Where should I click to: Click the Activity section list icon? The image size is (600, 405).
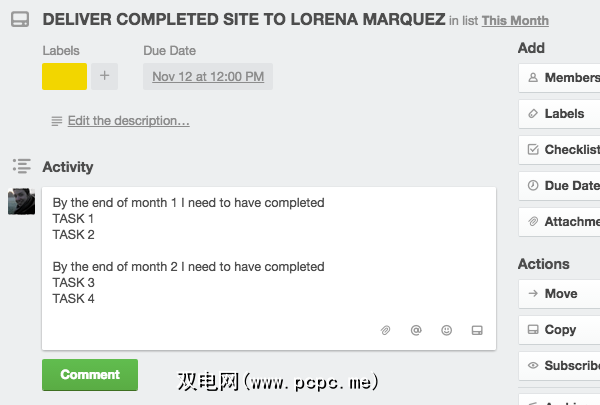pos(21,167)
